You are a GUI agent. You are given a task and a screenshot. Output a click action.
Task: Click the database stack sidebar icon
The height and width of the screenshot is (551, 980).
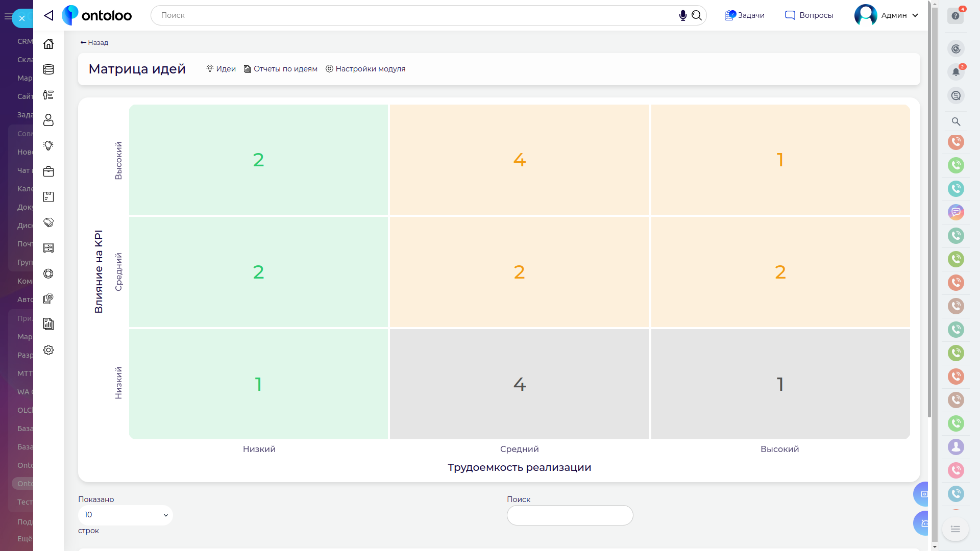coord(48,69)
